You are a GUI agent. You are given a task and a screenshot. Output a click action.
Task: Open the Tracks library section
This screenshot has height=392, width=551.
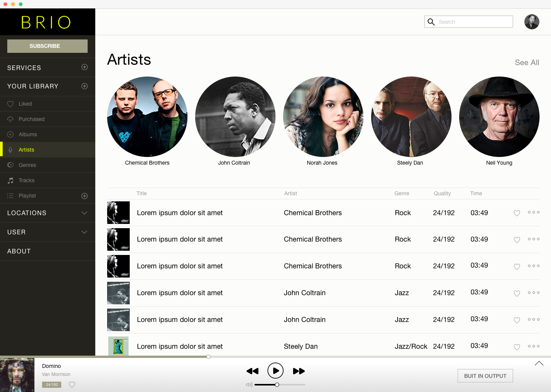[x=47, y=180]
